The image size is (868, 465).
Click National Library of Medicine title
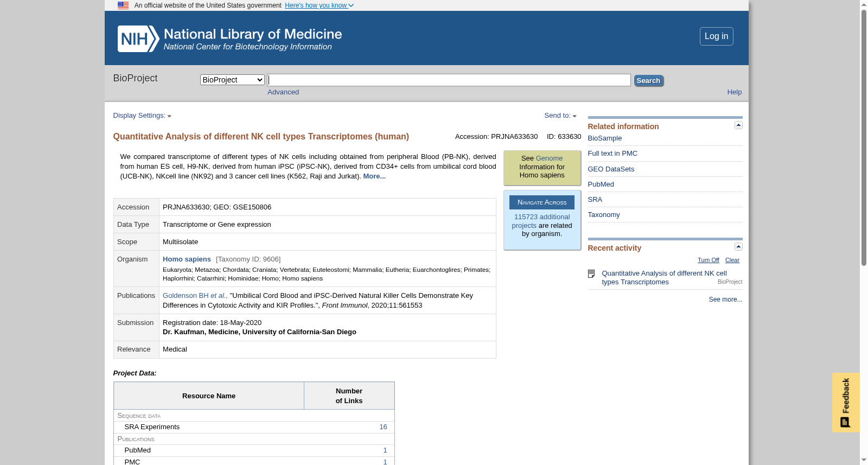(253, 34)
